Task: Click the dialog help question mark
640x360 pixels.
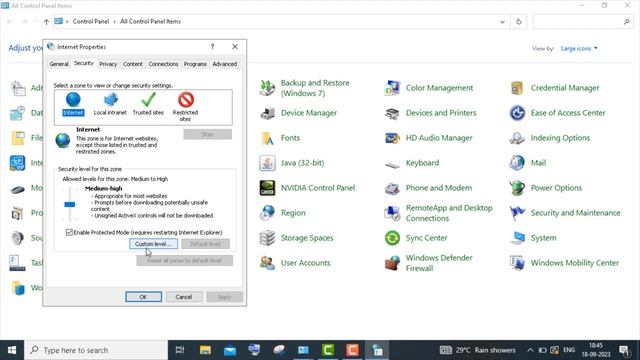Action: (212, 47)
